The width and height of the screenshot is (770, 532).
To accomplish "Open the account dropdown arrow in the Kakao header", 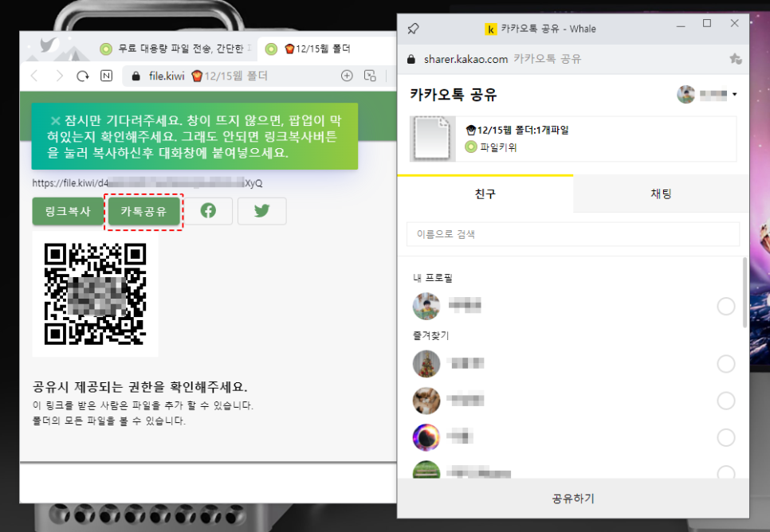I will (x=735, y=94).
